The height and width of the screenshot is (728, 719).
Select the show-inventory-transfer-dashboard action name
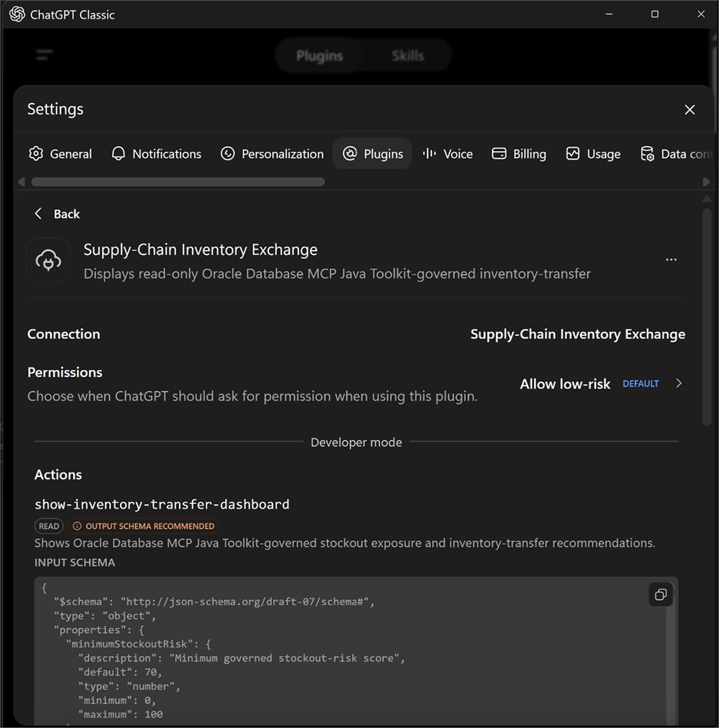[x=162, y=504]
